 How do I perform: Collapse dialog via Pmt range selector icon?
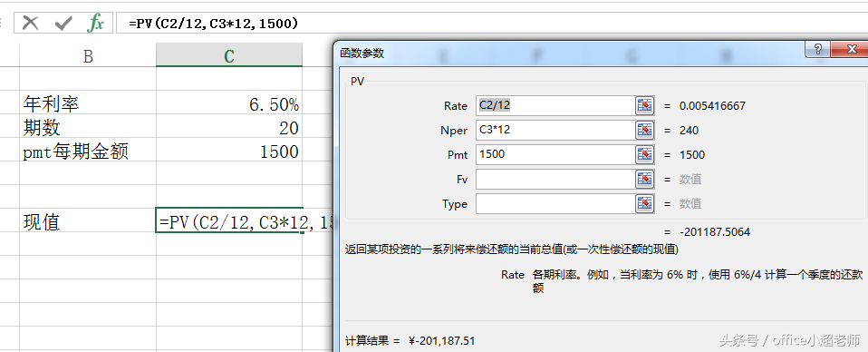pyautogui.click(x=644, y=154)
